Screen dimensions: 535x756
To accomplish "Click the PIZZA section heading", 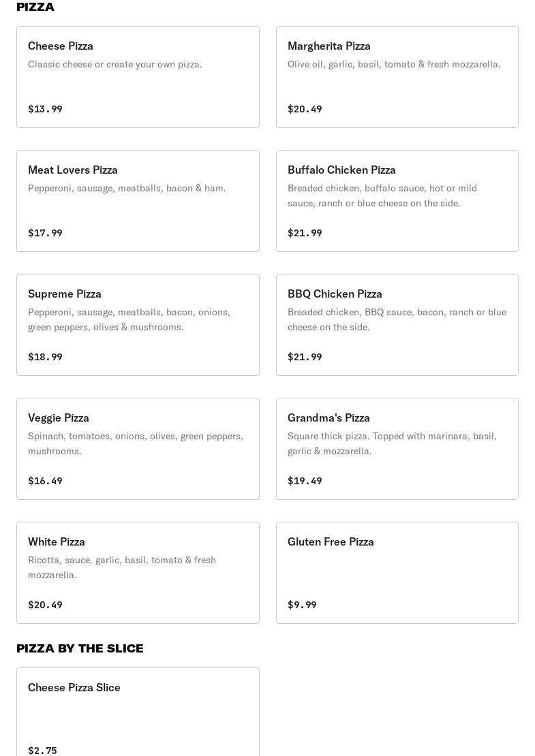I will pyautogui.click(x=35, y=7).
